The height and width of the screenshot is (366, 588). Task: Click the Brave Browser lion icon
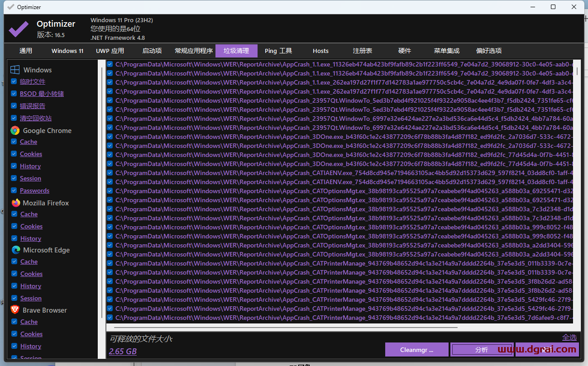click(15, 310)
